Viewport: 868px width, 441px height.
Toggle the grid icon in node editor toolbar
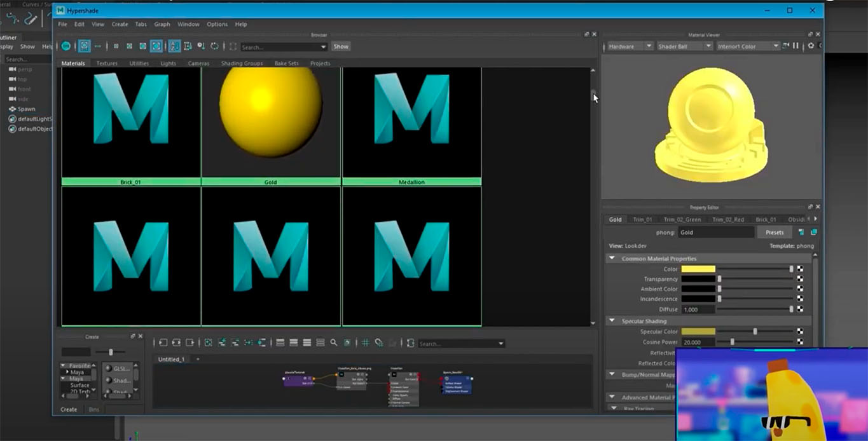point(366,343)
